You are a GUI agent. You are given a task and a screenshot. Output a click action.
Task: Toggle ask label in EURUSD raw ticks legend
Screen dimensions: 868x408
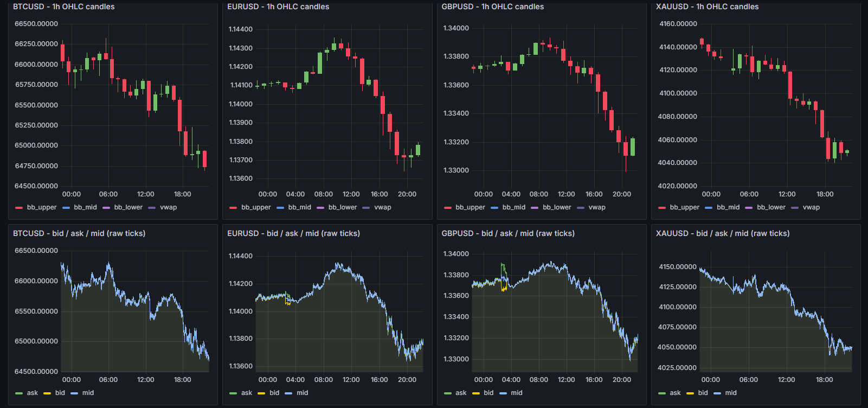coord(247,393)
